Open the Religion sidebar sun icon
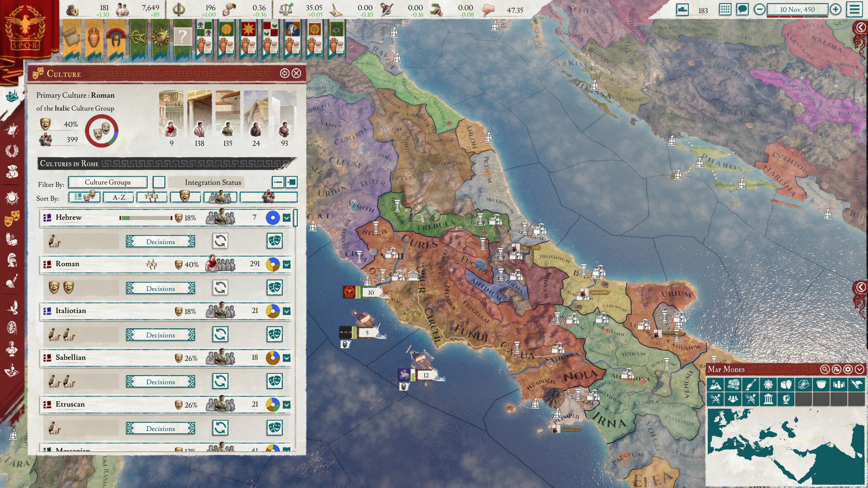The height and width of the screenshot is (488, 868). tap(12, 197)
